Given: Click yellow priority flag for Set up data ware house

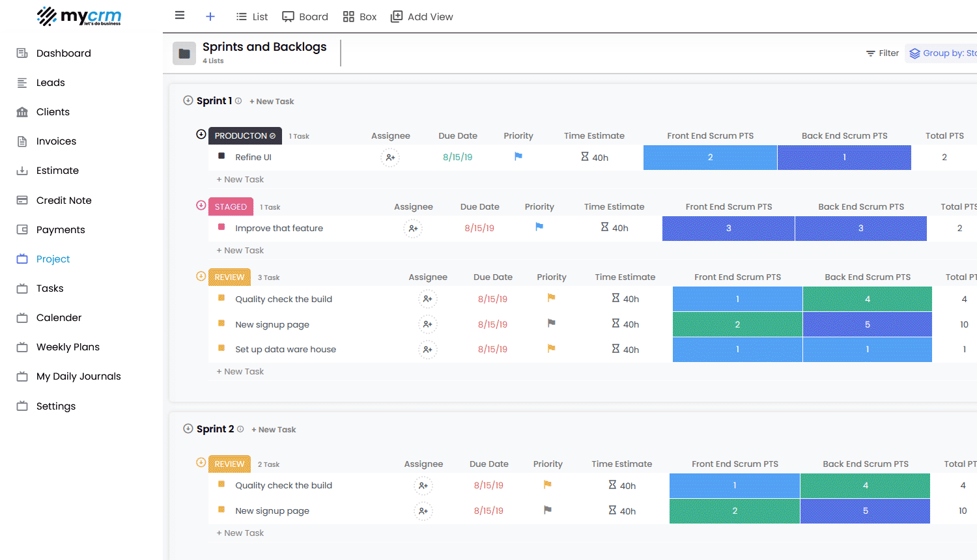Looking at the screenshot, I should point(551,348).
